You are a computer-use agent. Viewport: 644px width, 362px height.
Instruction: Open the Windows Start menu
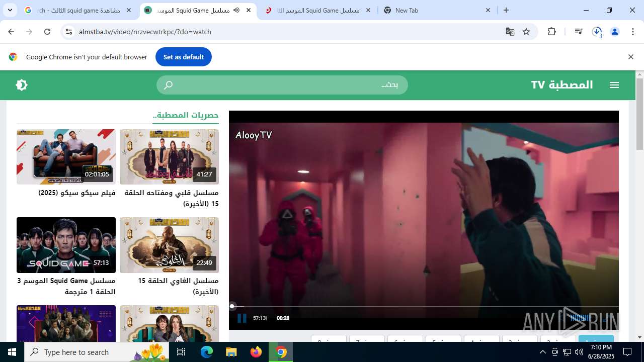coord(12,352)
